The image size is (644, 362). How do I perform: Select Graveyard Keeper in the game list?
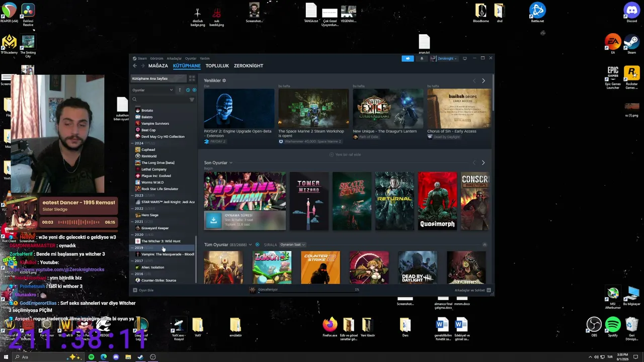coord(155,228)
